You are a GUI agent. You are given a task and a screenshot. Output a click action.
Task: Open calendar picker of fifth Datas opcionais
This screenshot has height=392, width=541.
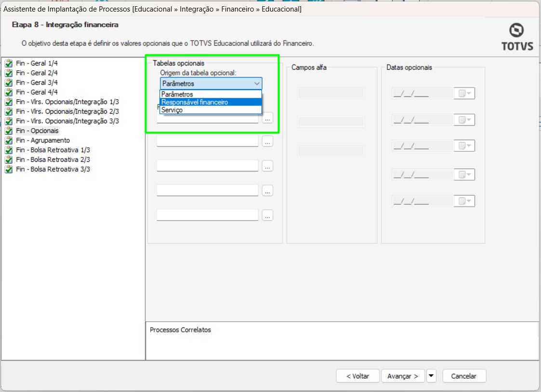point(464,201)
